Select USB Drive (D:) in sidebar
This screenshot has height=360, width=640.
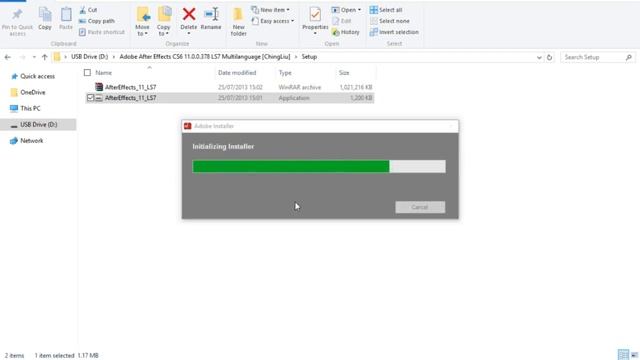point(38,124)
